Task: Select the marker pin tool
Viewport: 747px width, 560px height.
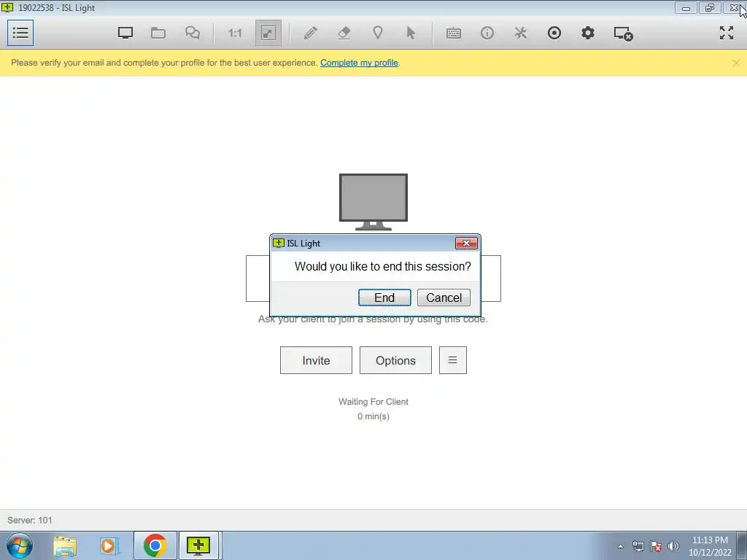Action: (x=378, y=33)
